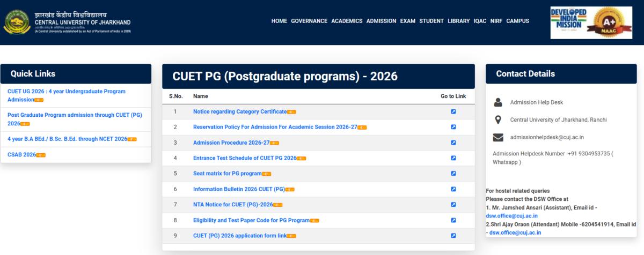
Task: Open the CAMPUS menu
Action: click(x=517, y=21)
